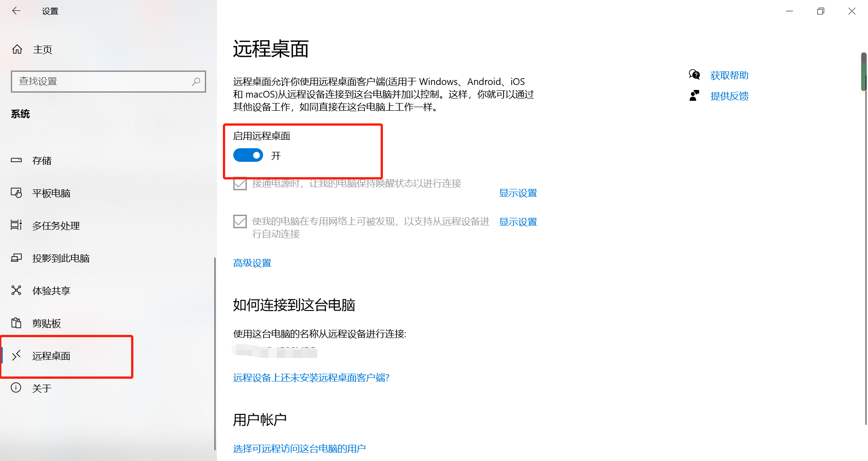Screen dimensions: 868x461
Task: Toggle the Enable Remote Desktop switch off
Action: coord(248,155)
